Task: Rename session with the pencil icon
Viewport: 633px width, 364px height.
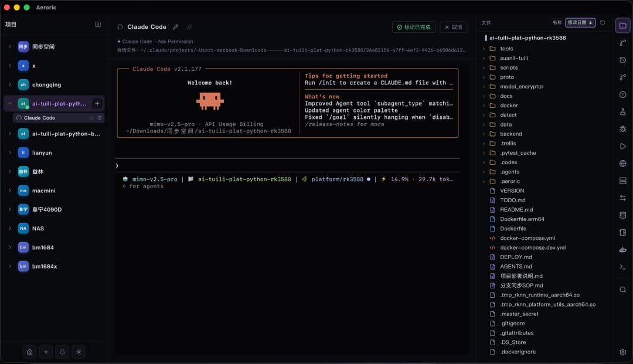Action: [x=175, y=27]
